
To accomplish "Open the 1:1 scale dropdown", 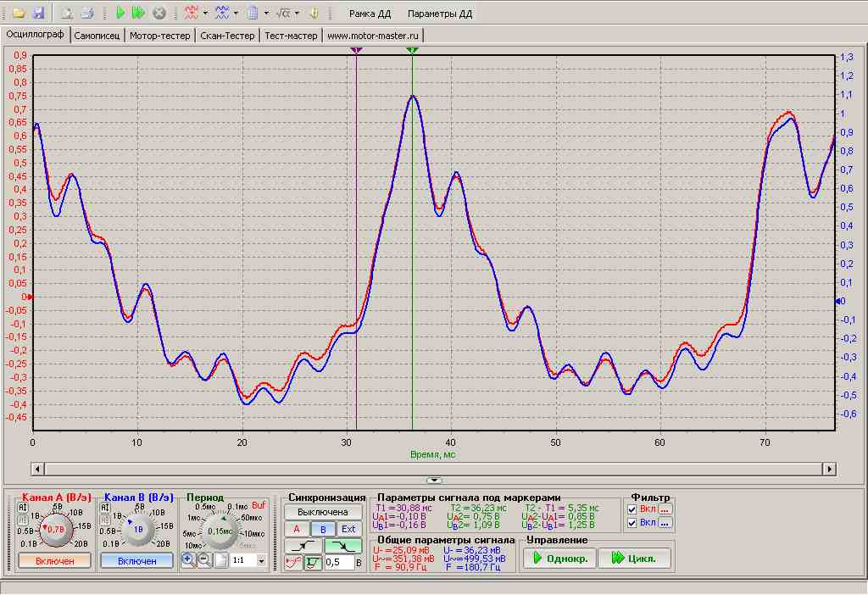I will click(260, 561).
